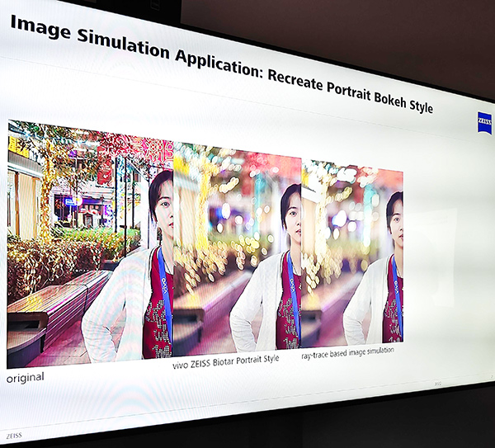Viewport: 495px width, 448px height.
Task: Select the ray-trace simulation photo
Action: (x=352, y=253)
